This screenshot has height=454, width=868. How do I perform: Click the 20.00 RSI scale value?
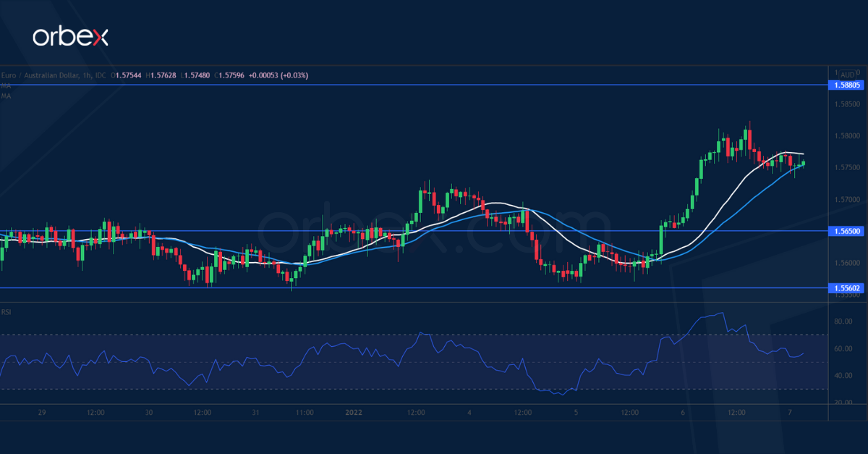point(843,403)
